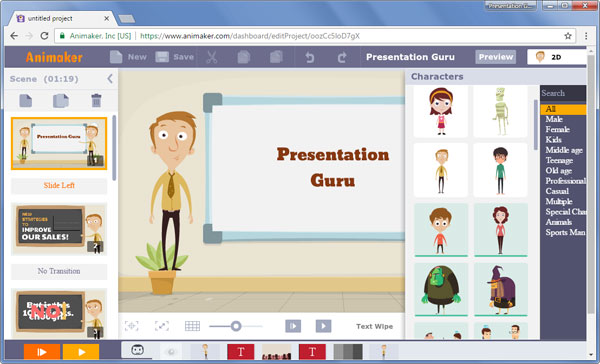The image size is (600, 364).
Task: Click the yellow play button in timeline
Action: pyautogui.click(x=81, y=352)
